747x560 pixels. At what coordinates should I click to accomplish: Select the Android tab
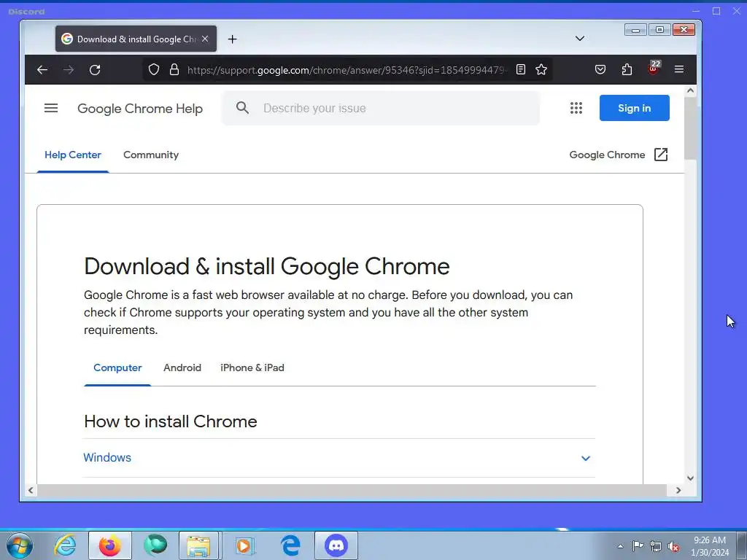click(182, 367)
